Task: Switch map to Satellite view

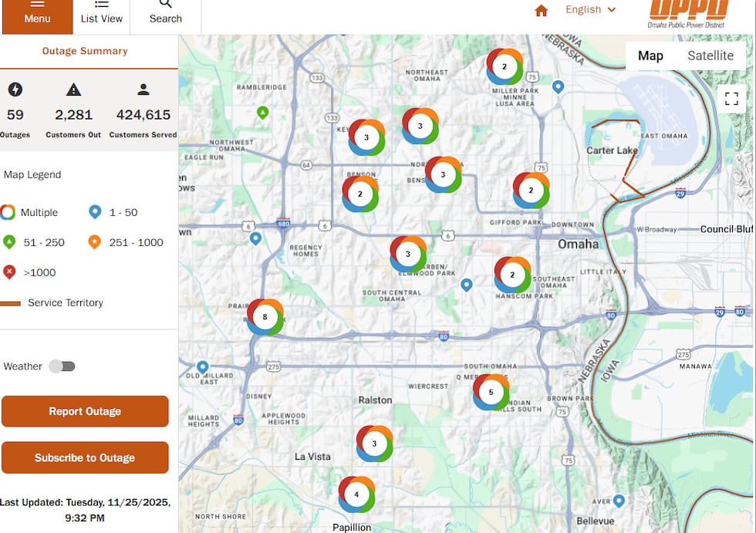Action: (x=710, y=56)
